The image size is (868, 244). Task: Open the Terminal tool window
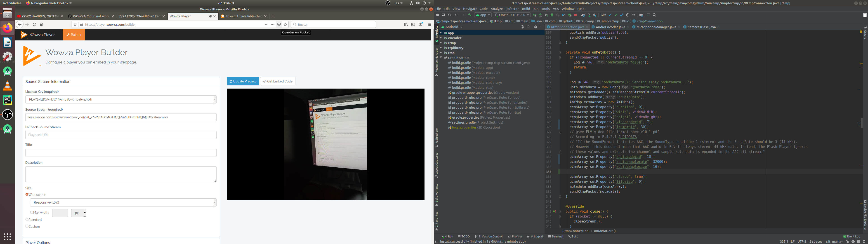pos(556,236)
